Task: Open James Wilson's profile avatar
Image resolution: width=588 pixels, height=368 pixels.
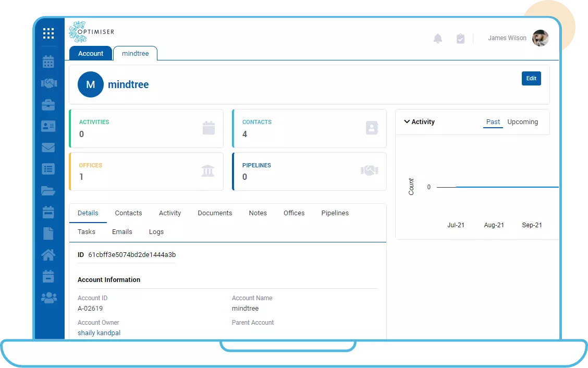Action: point(541,38)
